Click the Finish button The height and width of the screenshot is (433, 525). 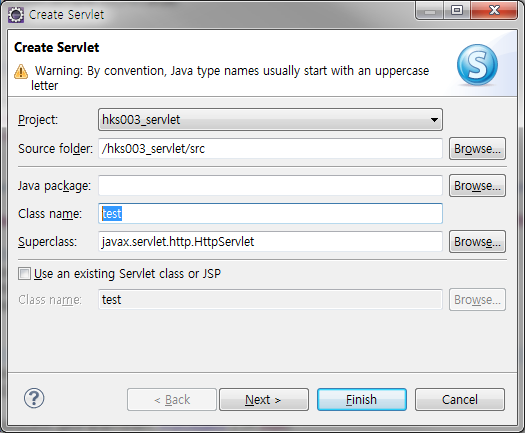[362, 400]
